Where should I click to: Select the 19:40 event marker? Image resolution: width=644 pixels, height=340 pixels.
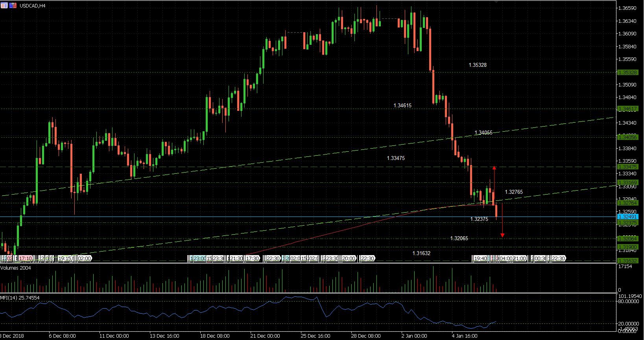(480, 258)
